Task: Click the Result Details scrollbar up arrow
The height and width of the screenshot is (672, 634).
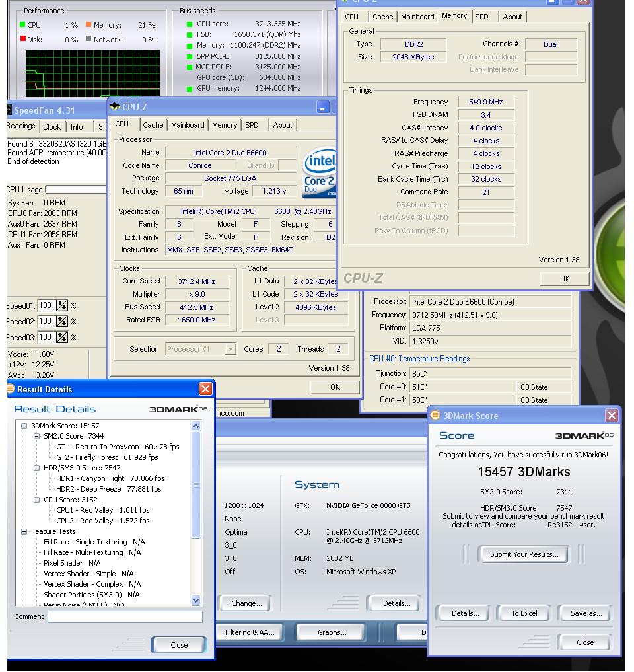Action: tap(195, 426)
